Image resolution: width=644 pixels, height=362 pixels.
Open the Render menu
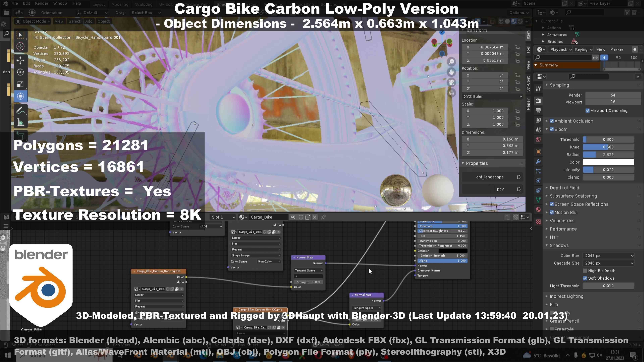pos(42,4)
